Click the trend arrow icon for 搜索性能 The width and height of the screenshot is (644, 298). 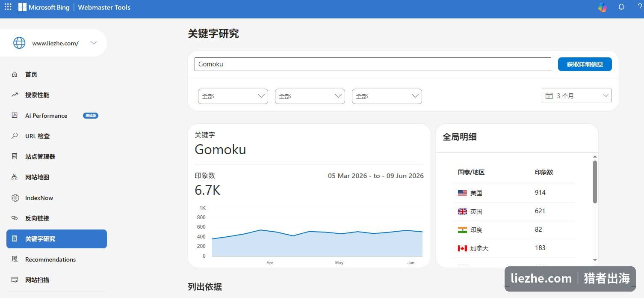pyautogui.click(x=15, y=95)
